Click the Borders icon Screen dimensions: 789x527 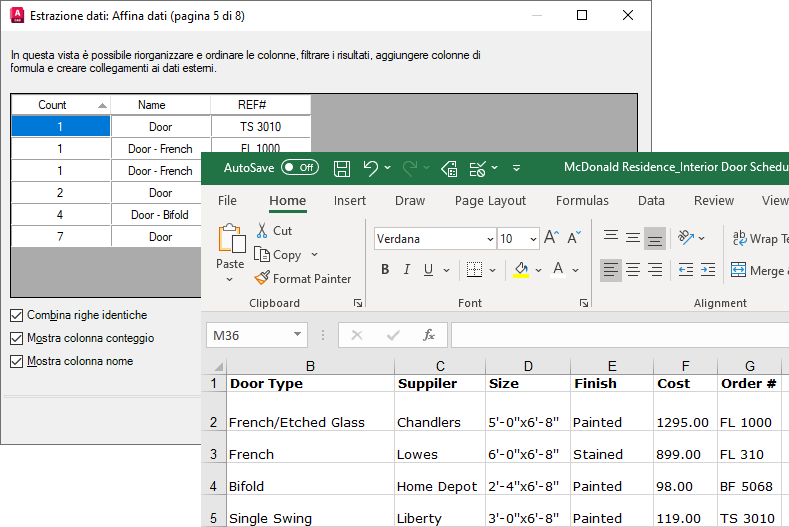pyautogui.click(x=474, y=270)
